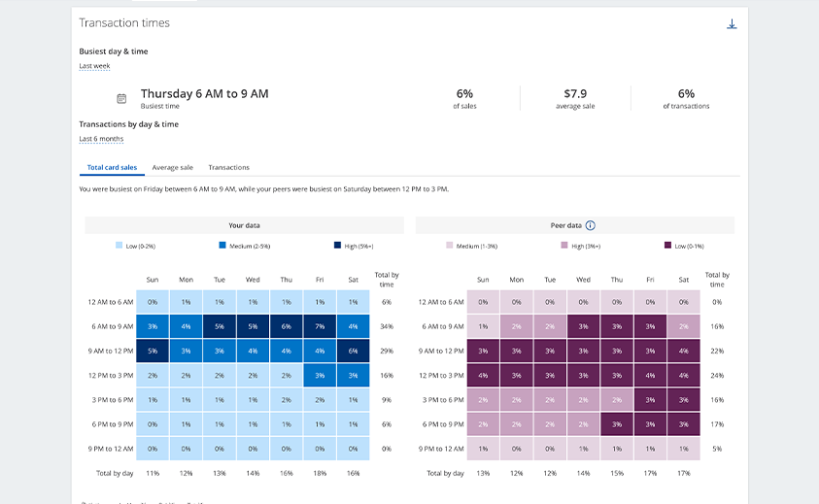This screenshot has height=504, width=819.
Task: Click your data's Saturday 9 AM 6% cell
Action: point(353,351)
